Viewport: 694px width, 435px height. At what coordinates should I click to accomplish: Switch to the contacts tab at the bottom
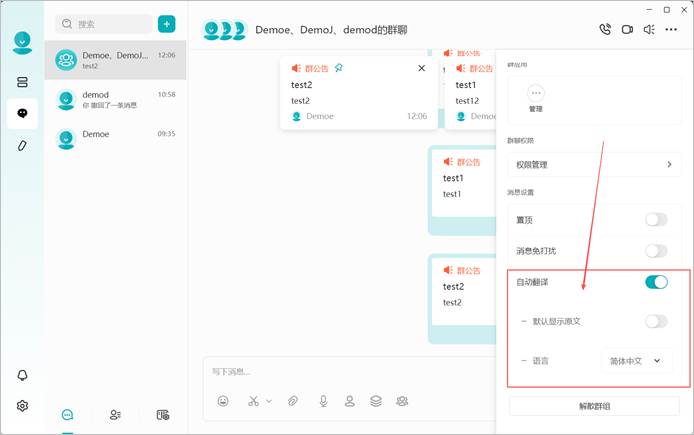tap(115, 415)
